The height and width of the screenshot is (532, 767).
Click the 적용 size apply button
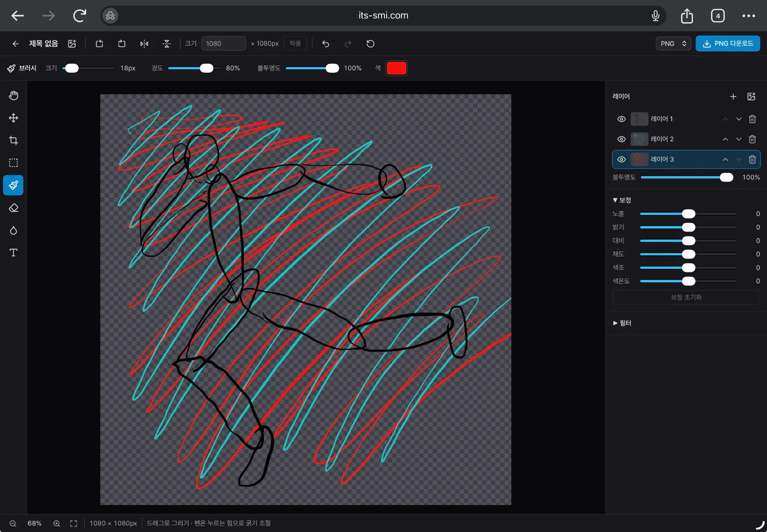click(295, 43)
